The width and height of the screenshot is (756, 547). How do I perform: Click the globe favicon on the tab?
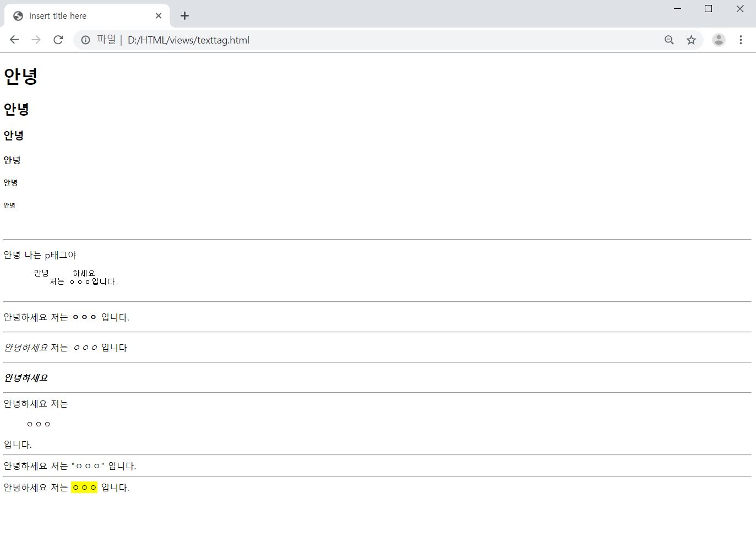pos(18,15)
